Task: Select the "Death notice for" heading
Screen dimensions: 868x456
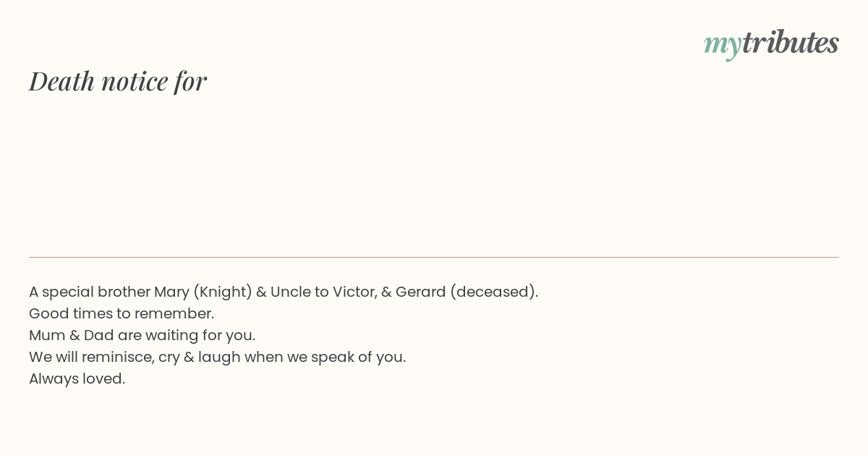Action: [x=118, y=81]
